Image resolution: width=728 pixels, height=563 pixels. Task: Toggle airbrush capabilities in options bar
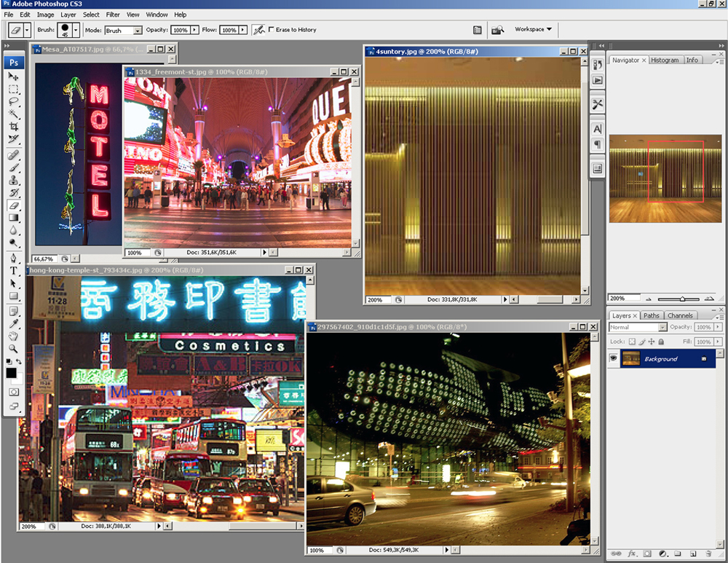coord(258,30)
